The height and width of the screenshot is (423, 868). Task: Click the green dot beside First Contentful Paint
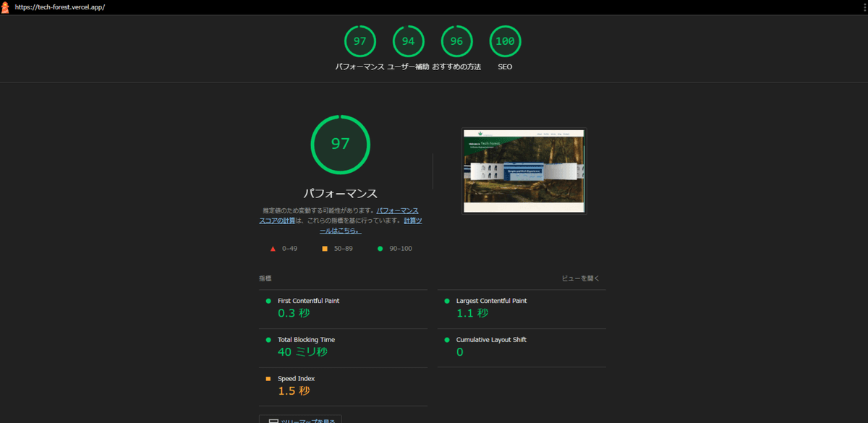267,300
